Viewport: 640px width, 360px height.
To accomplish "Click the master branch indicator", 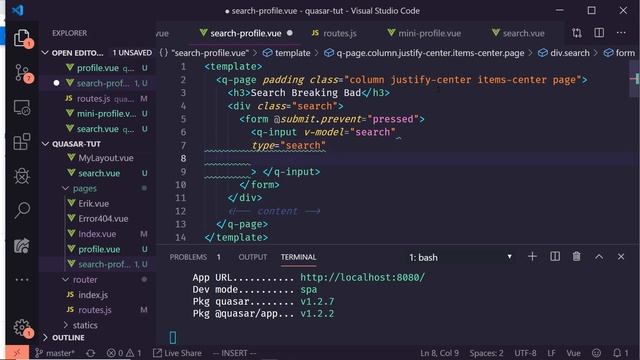I will pyautogui.click(x=55, y=353).
